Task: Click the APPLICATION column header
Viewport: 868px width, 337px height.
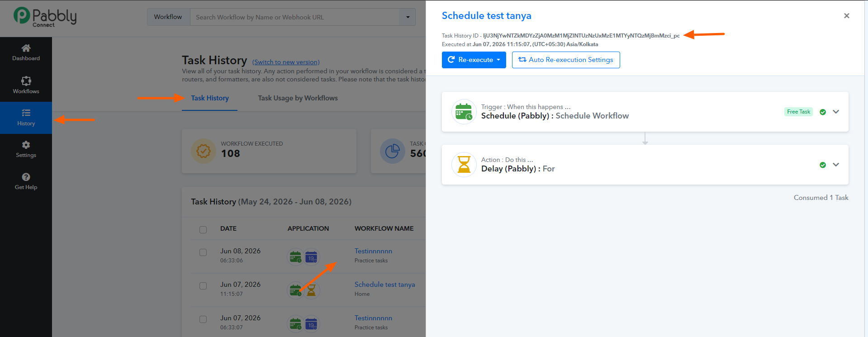Action: point(308,228)
